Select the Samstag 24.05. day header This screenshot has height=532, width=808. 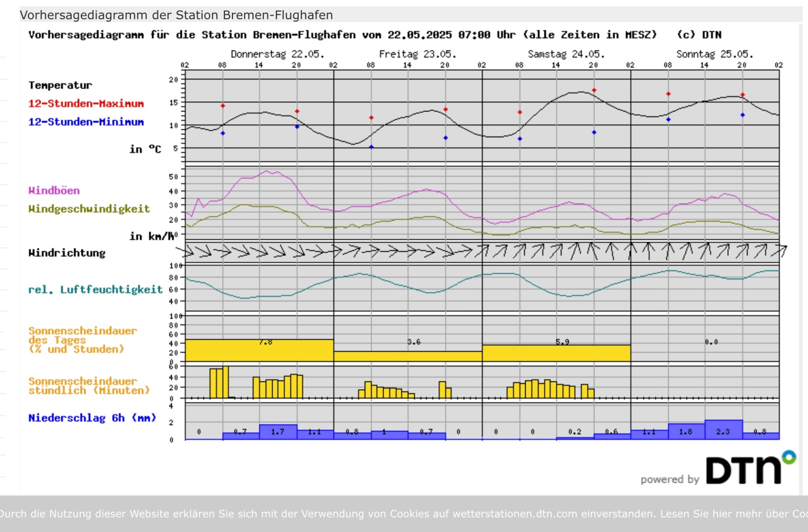point(566,54)
